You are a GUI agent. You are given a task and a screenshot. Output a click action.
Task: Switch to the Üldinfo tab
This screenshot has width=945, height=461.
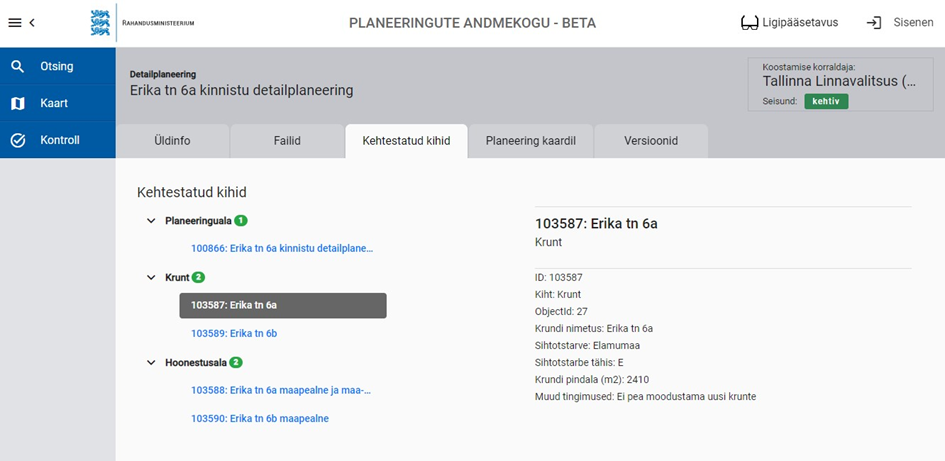click(172, 141)
